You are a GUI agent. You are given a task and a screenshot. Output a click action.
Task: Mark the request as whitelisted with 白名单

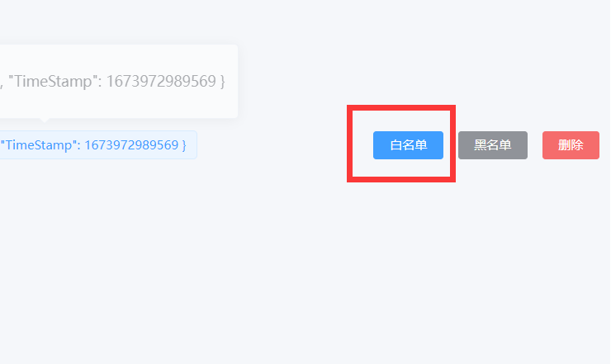[x=408, y=145]
